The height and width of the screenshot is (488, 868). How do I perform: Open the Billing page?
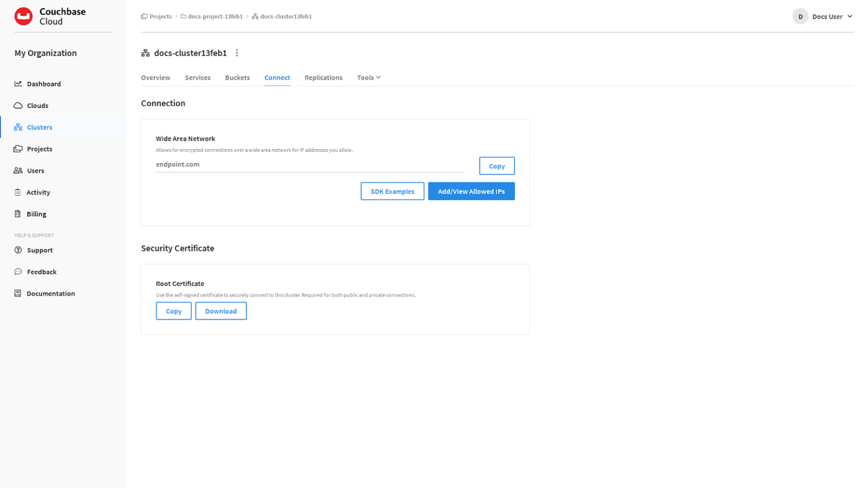[x=35, y=213]
